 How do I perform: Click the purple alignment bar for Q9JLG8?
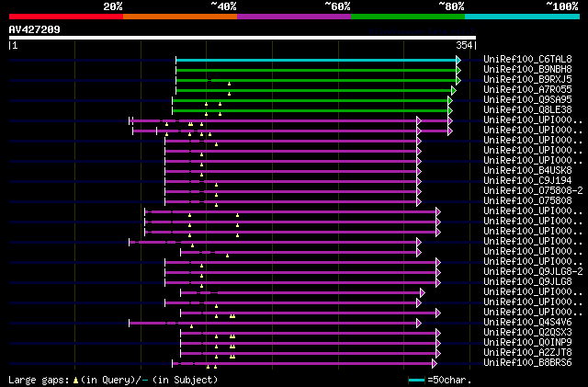pos(300,282)
